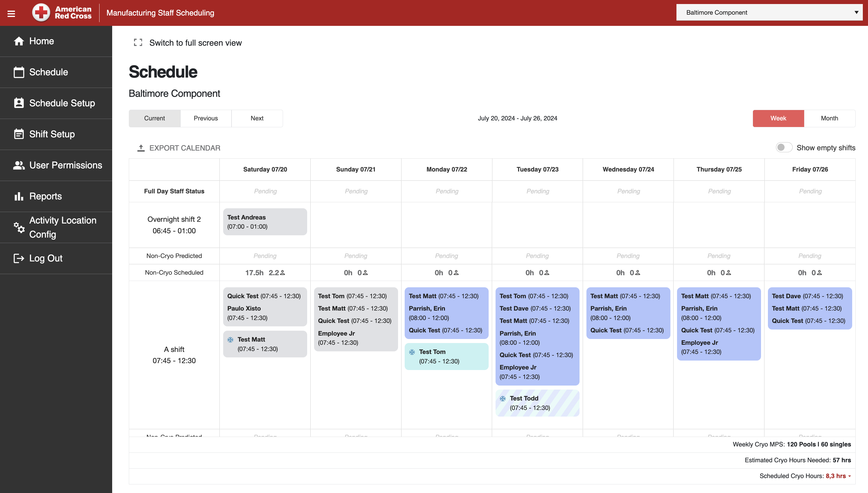Go to the Next week tab

click(257, 118)
